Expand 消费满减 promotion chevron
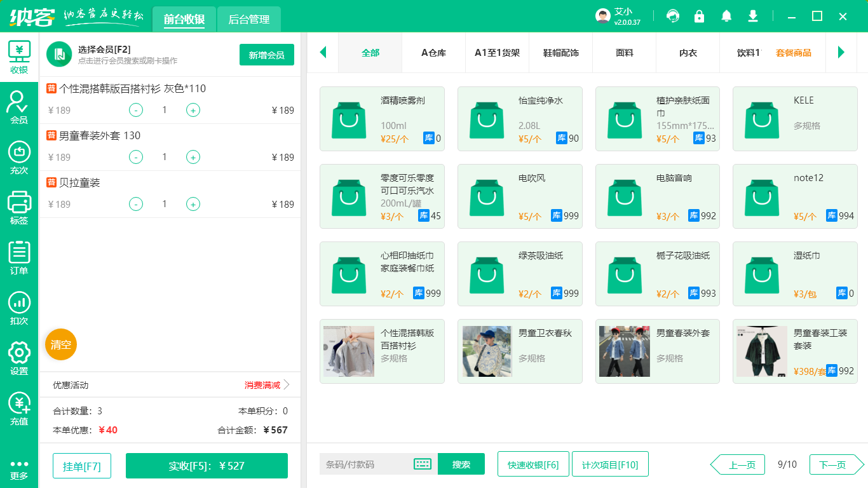 point(287,384)
